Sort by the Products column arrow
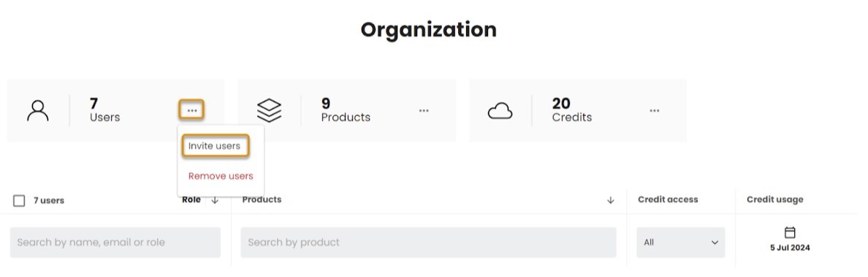868x277 pixels. pyautogui.click(x=611, y=200)
